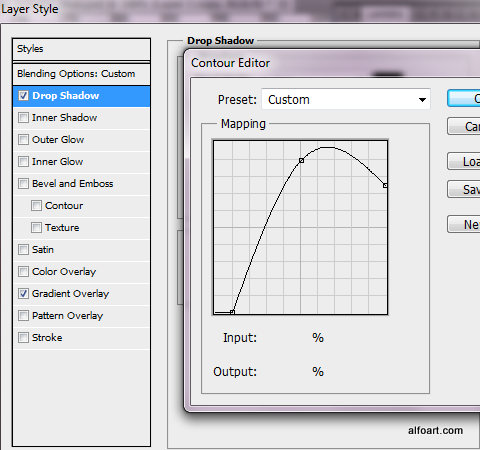Uncheck the Drop Shadow checkbox
This screenshot has width=480, height=450.
23,96
